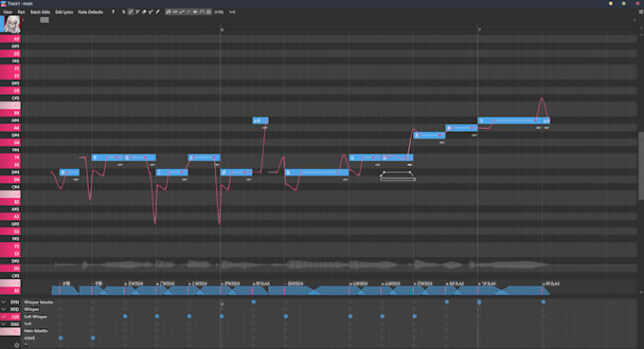Select the Draw Pitch tool

(151, 12)
